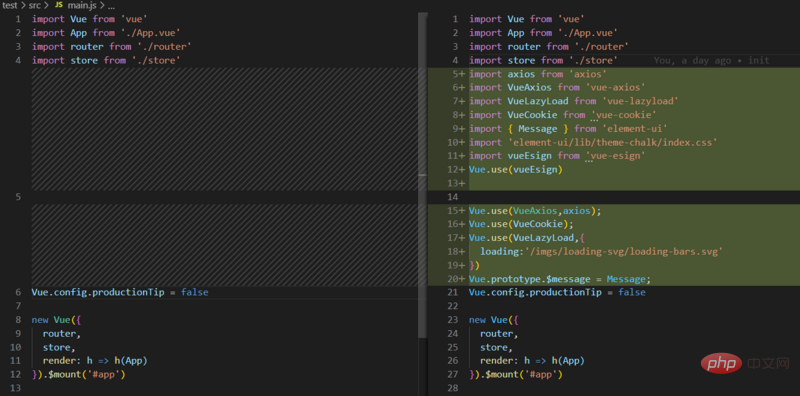
Task: Click line number 14 in right pane gutter
Action: point(454,197)
